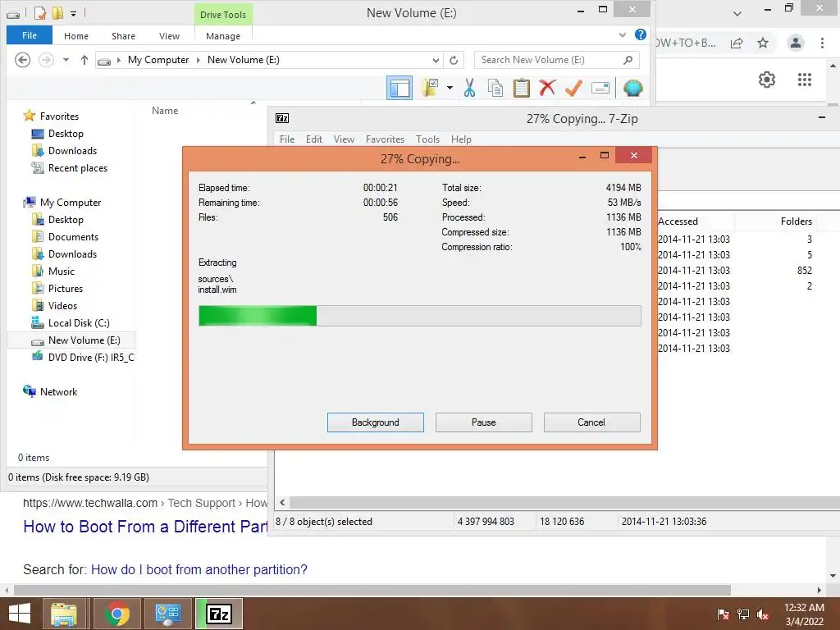Toggle the preview pane layout icon
The width and height of the screenshot is (840, 630).
(399, 88)
